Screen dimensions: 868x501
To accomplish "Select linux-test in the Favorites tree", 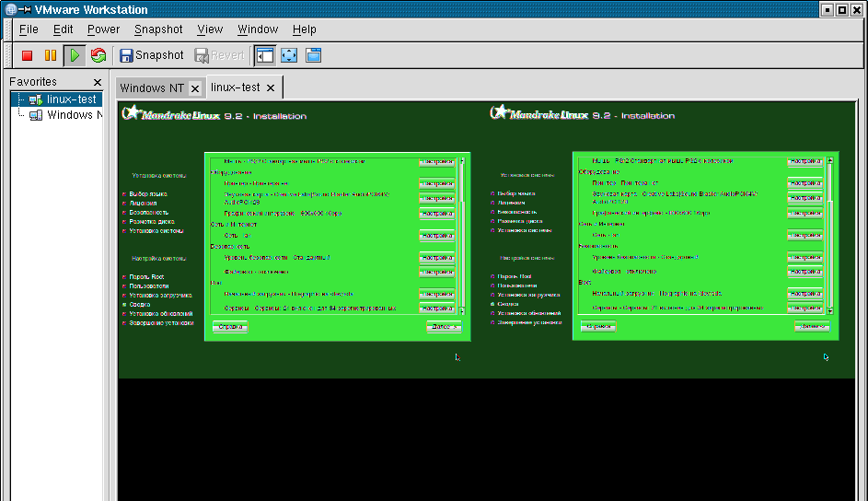I will pyautogui.click(x=72, y=99).
